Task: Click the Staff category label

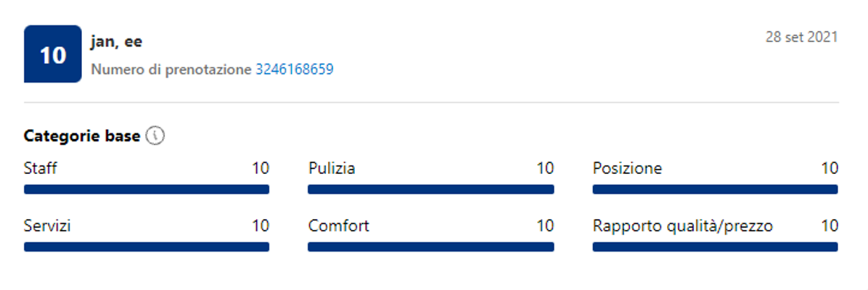Action: [x=41, y=169]
